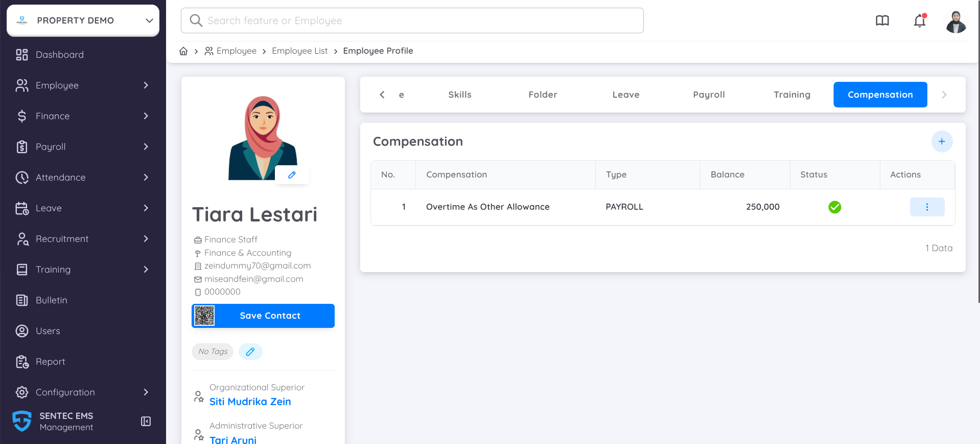
Task: Open the notifications bell
Action: pos(920,21)
